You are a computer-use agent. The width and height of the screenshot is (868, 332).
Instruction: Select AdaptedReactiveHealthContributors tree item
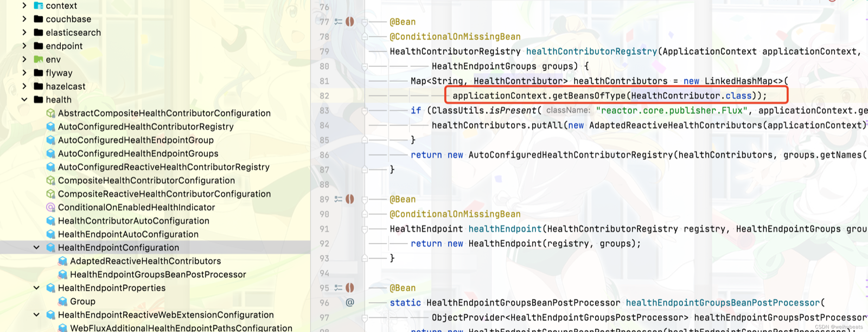click(145, 261)
